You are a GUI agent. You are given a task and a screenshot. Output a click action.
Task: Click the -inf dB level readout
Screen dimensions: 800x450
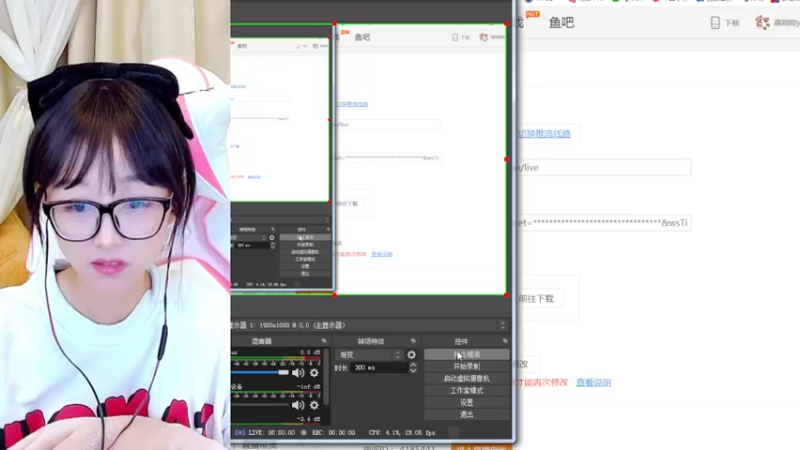[309, 386]
